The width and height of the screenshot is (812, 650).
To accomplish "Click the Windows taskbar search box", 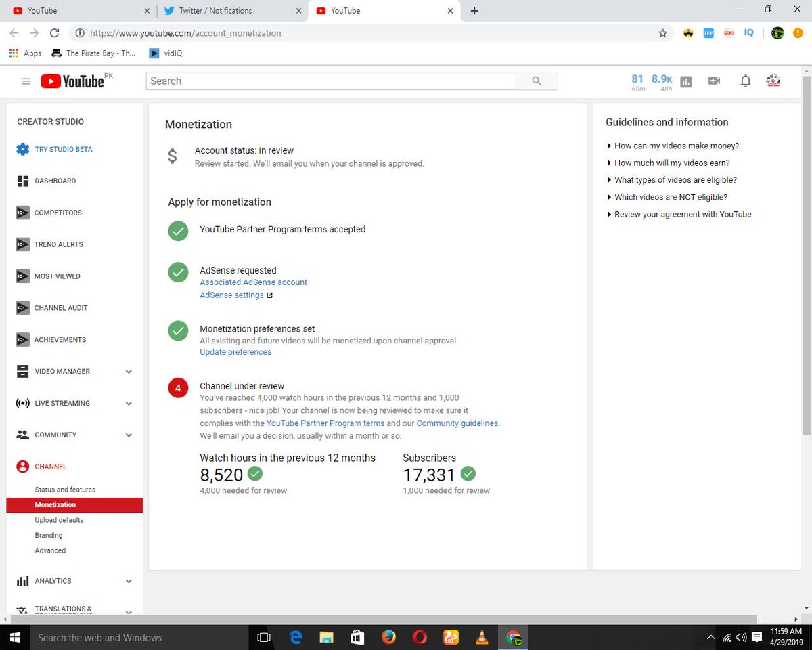I will (139, 637).
